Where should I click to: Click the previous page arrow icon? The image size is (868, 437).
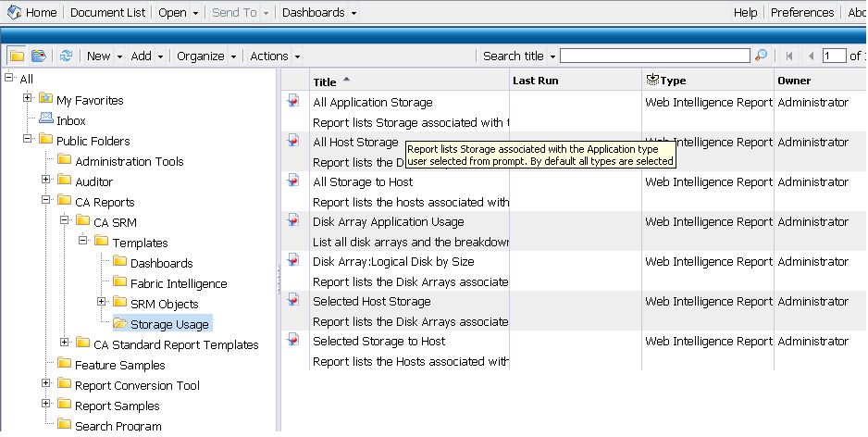(811, 56)
